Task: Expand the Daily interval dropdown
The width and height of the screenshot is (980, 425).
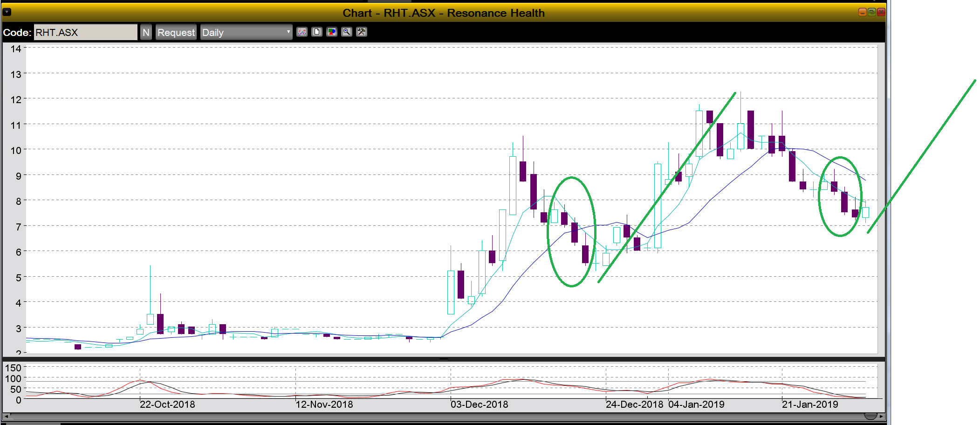Action: coord(247,32)
